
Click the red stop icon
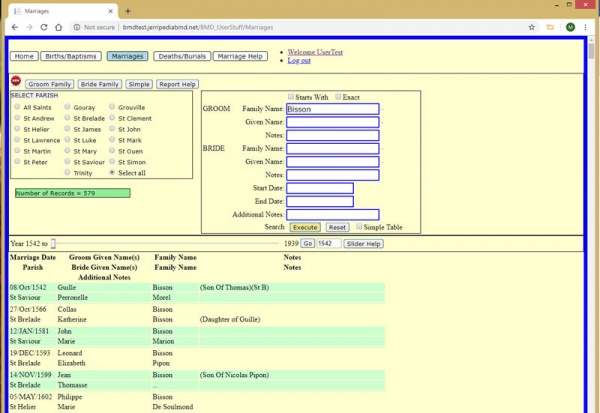(x=15, y=82)
